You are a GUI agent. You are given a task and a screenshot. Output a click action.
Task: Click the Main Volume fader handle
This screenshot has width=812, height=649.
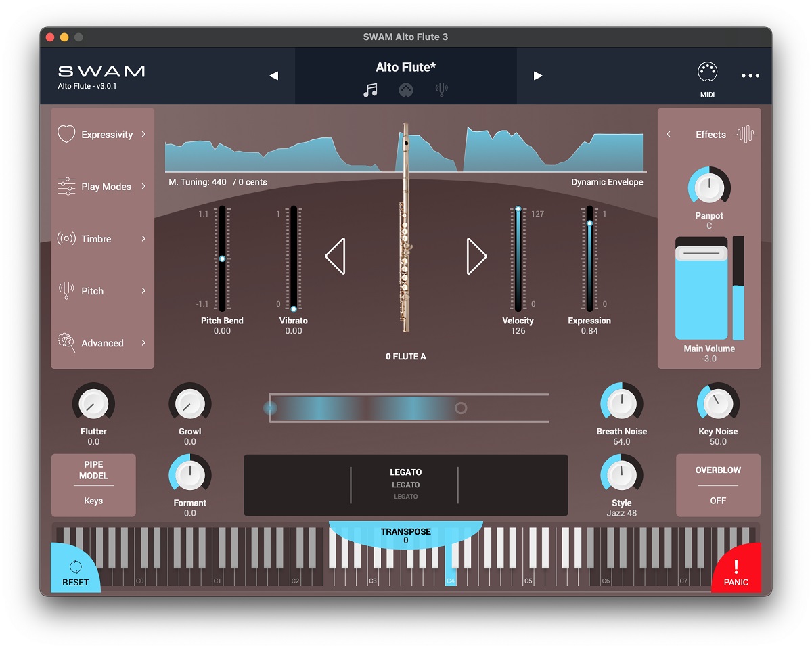pyautogui.click(x=701, y=253)
